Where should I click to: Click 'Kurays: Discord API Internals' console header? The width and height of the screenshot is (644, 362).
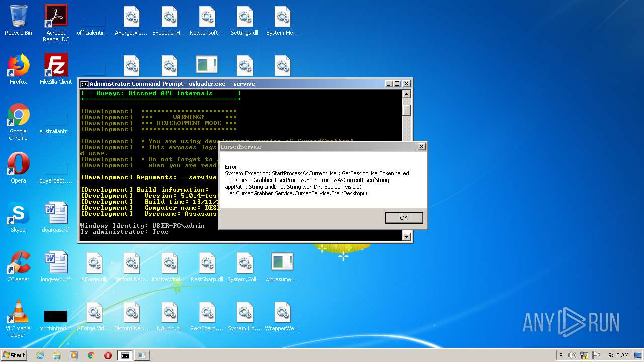[154, 93]
